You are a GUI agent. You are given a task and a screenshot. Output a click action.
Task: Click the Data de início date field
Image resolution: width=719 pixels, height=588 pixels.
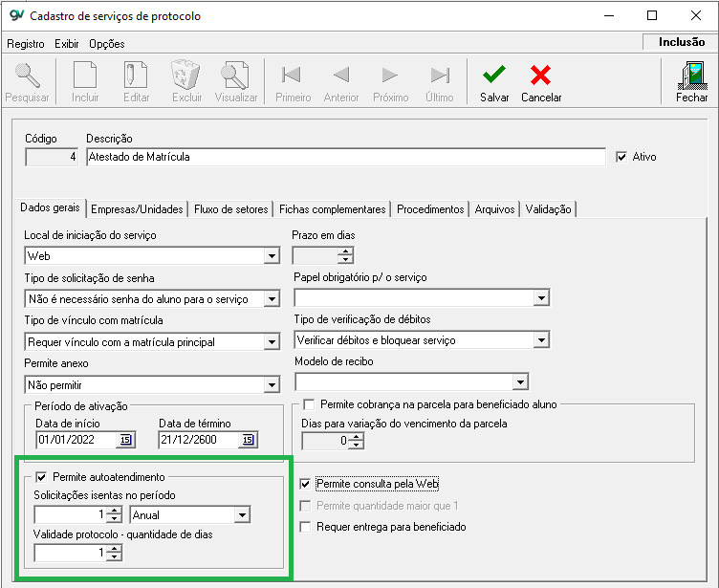(76, 440)
